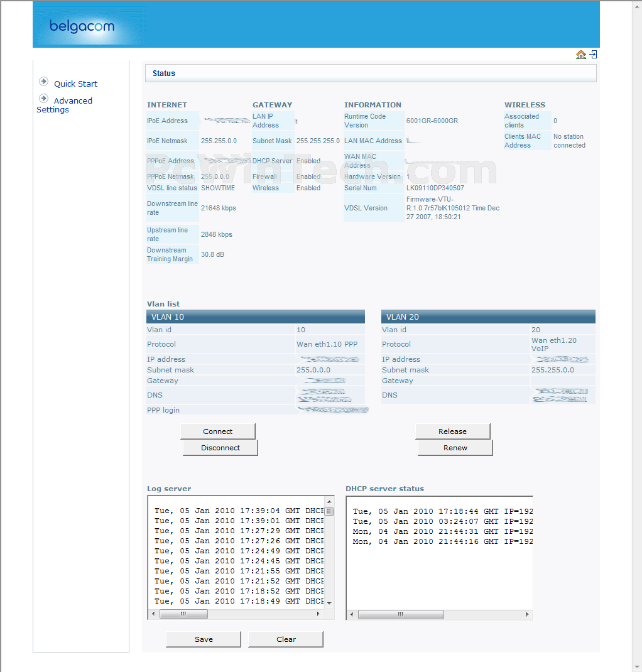Click the DHCP server status scroll-right arrow
Screen dimensions: 642x672
[x=527, y=615]
